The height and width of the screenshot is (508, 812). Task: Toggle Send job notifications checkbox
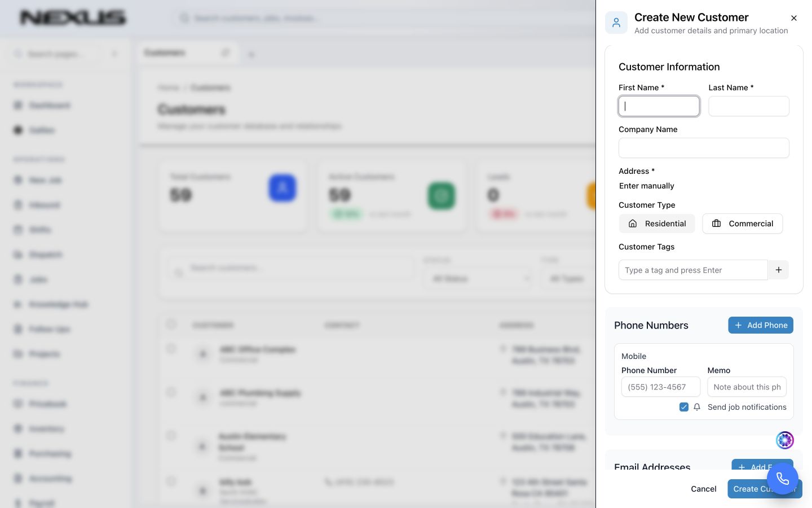(x=683, y=407)
